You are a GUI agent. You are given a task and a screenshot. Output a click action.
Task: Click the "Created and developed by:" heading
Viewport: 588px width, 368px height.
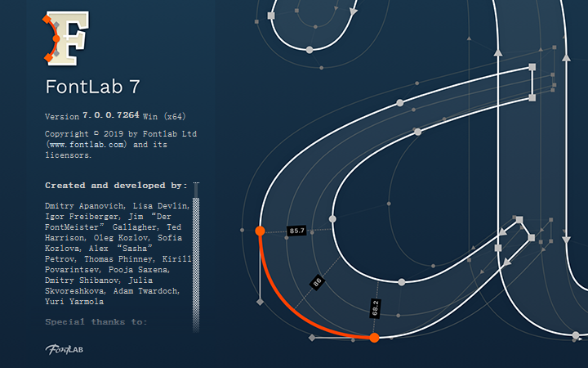116,185
